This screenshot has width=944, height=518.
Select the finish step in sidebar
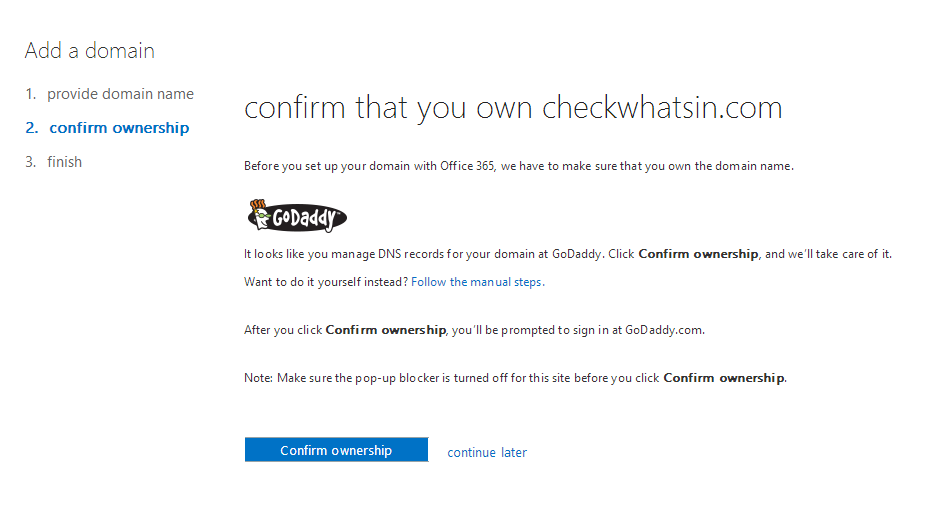(x=64, y=162)
